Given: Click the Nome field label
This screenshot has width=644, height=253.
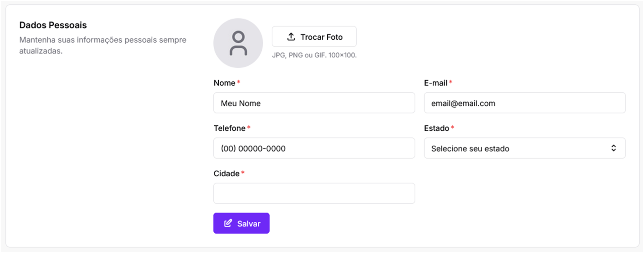Looking at the screenshot, I should tap(224, 83).
